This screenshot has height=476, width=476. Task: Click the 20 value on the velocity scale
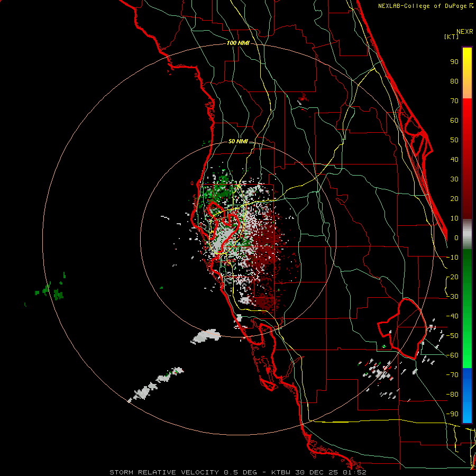pyautogui.click(x=454, y=199)
